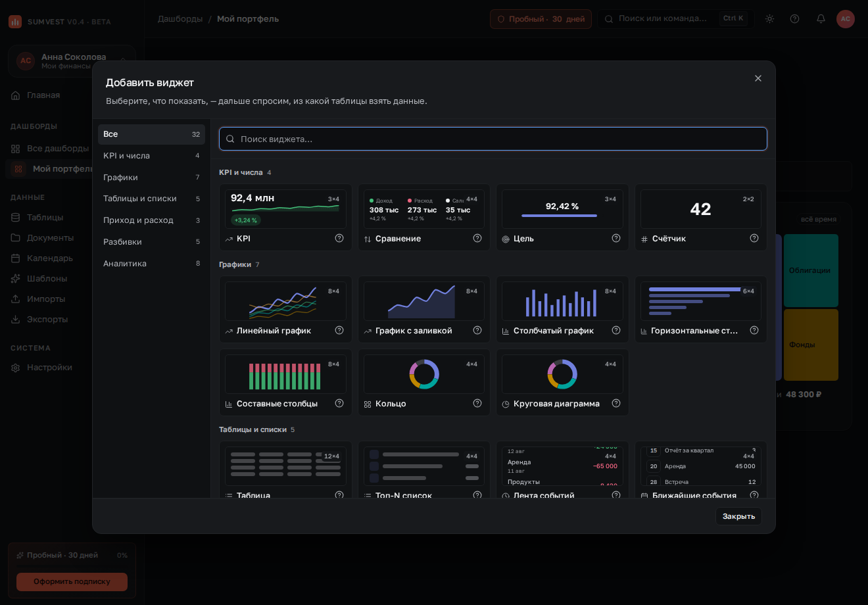
Task: Click the Sumvest logo icon
Action: (15, 22)
